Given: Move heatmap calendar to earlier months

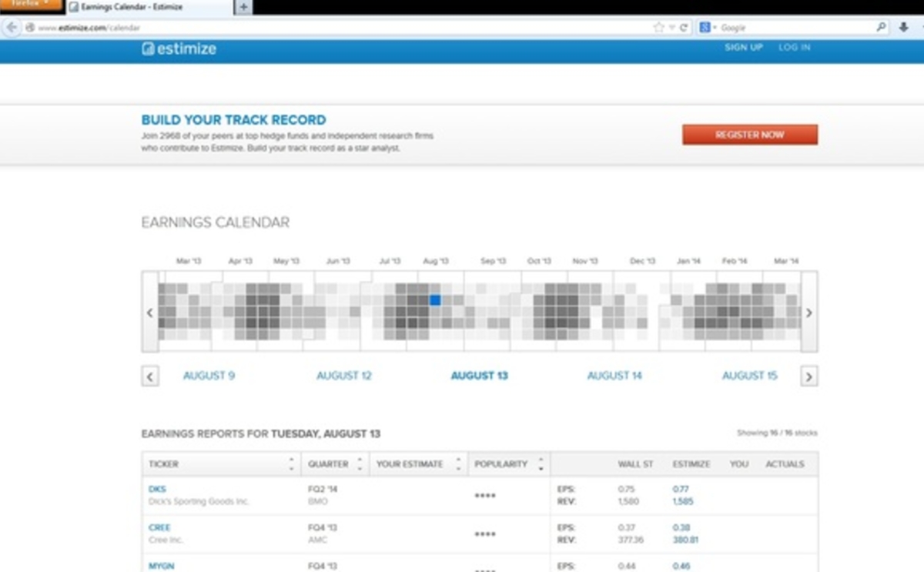Looking at the screenshot, I should 150,313.
